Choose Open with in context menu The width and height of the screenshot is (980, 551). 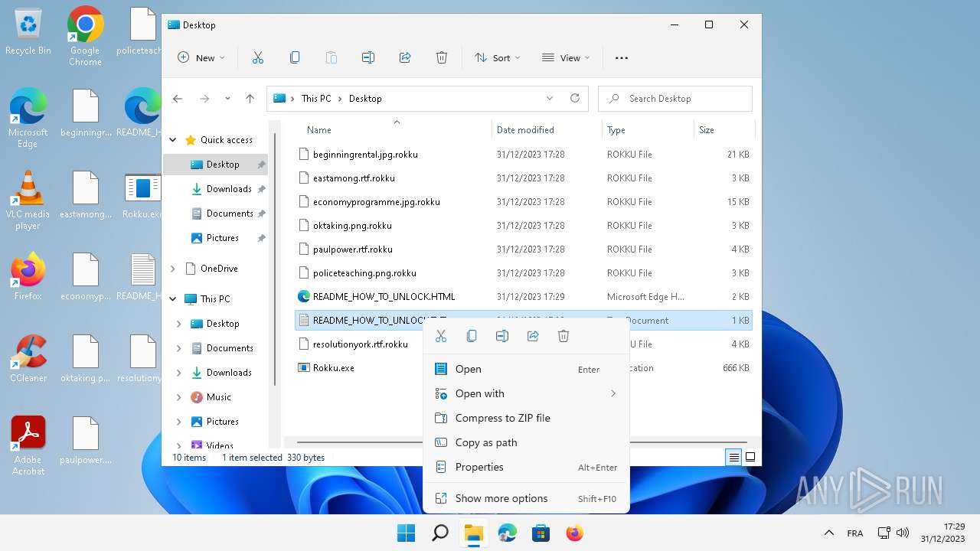coord(526,393)
